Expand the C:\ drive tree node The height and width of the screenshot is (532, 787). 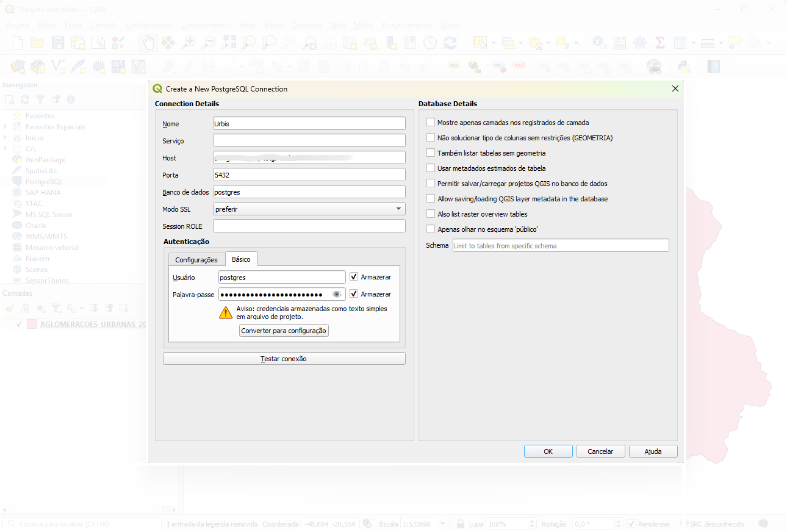coord(5,149)
